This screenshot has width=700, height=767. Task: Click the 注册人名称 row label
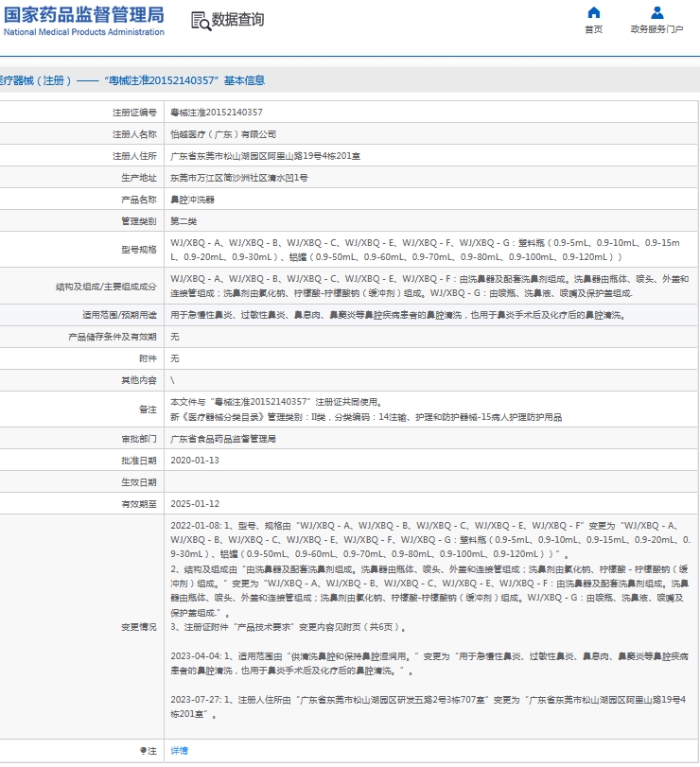(134, 134)
